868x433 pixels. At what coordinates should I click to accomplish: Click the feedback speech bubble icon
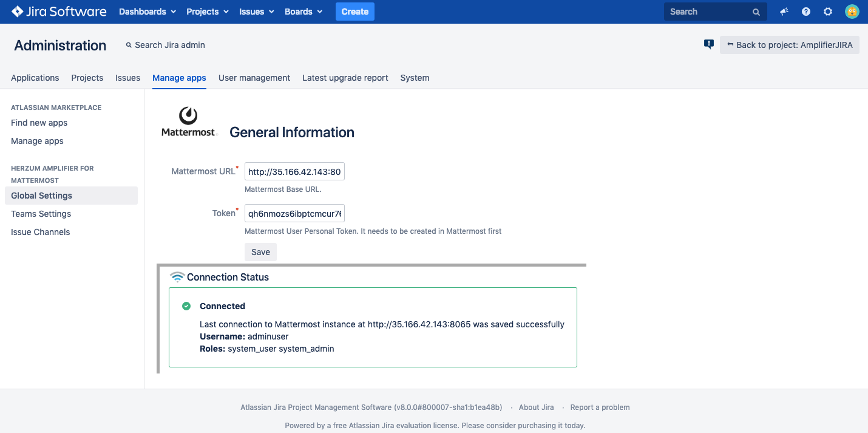pos(708,44)
